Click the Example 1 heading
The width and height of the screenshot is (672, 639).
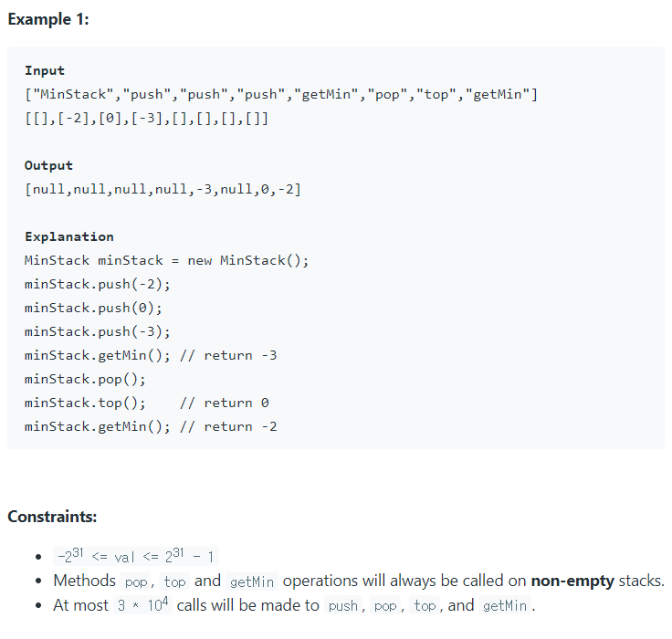click(x=48, y=19)
